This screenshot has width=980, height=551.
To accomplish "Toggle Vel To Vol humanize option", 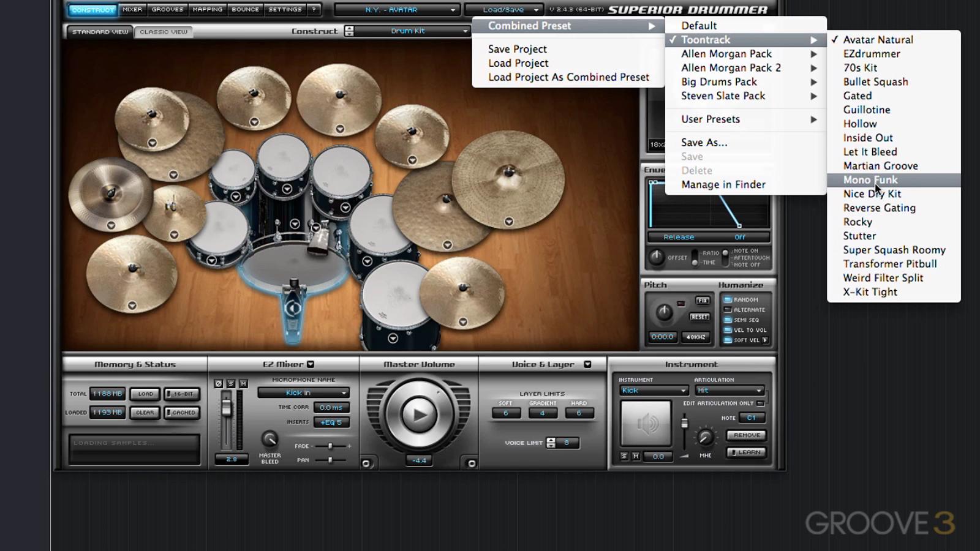I will tap(728, 330).
